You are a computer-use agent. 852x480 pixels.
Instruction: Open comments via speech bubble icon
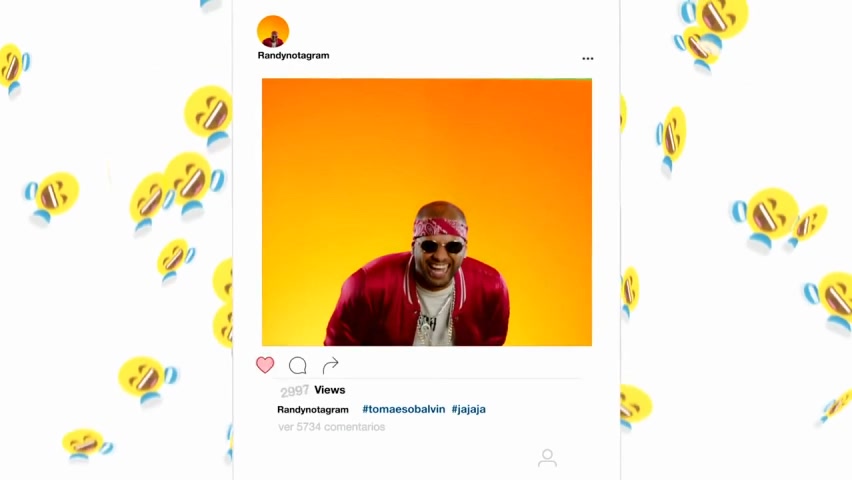pos(298,365)
